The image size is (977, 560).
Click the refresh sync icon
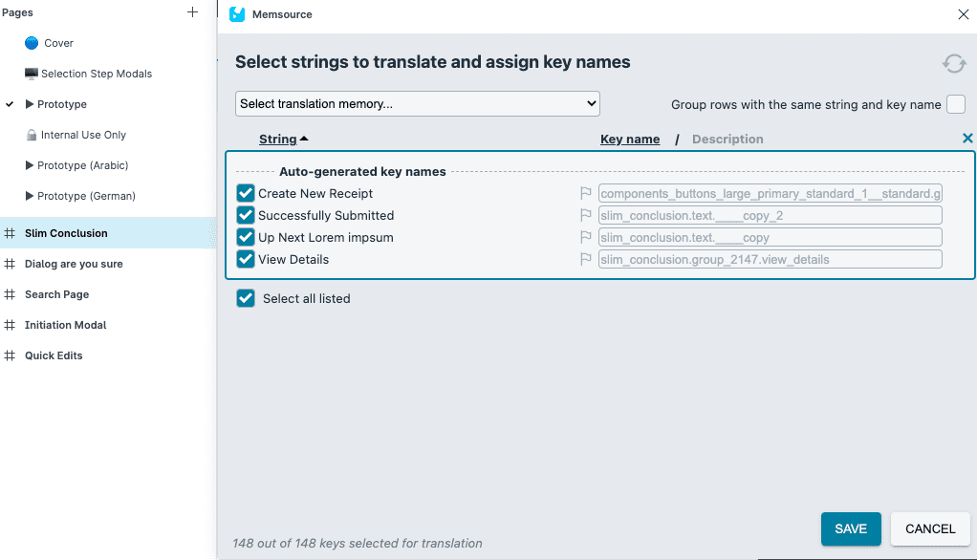point(953,64)
